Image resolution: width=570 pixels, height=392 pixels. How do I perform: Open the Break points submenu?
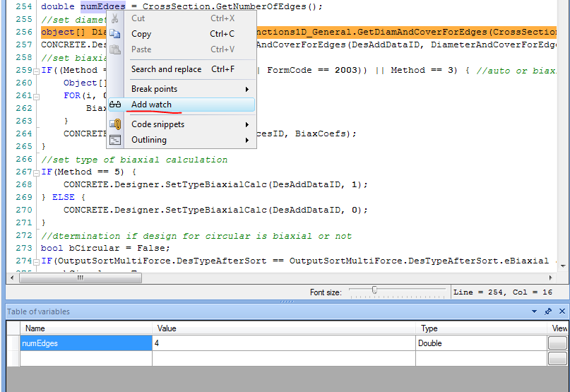pos(182,89)
